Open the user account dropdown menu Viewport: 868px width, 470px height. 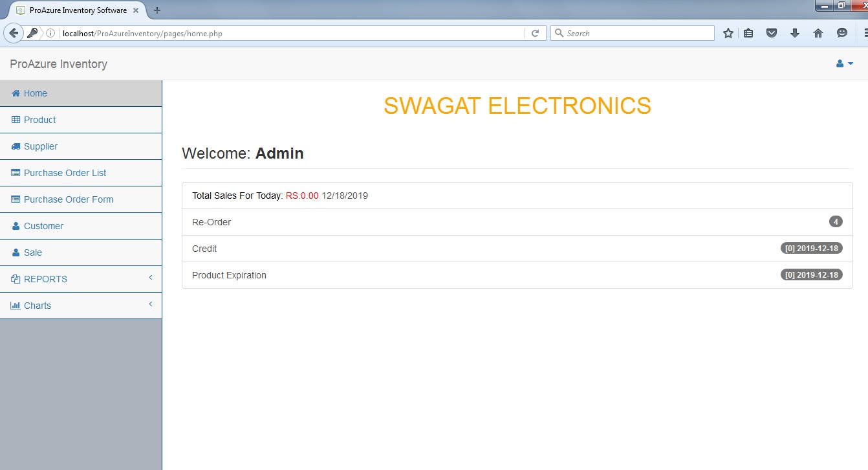tap(845, 63)
